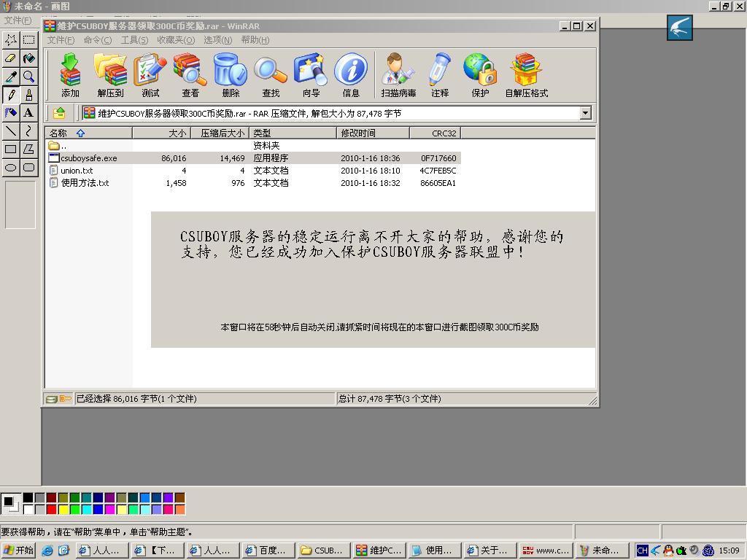Viewport: 747px width, 560px height.
Task: Click the IE quick launch icon
Action: point(47,551)
